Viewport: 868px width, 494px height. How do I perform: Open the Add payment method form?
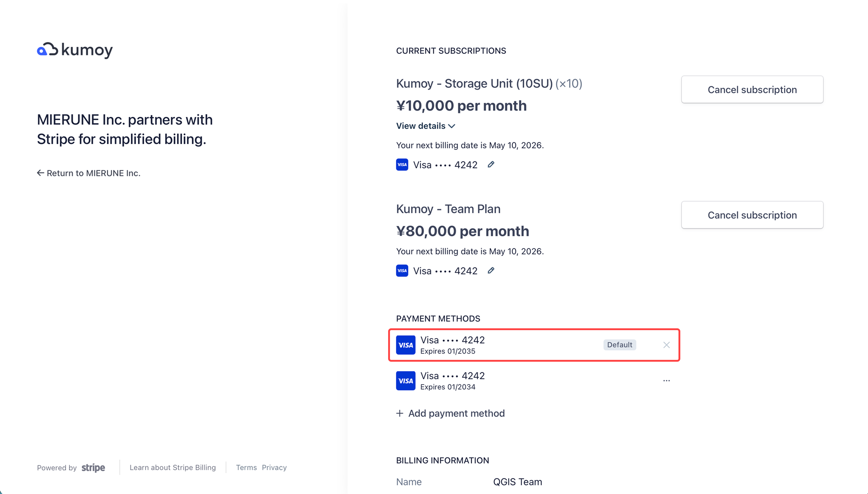[450, 413]
